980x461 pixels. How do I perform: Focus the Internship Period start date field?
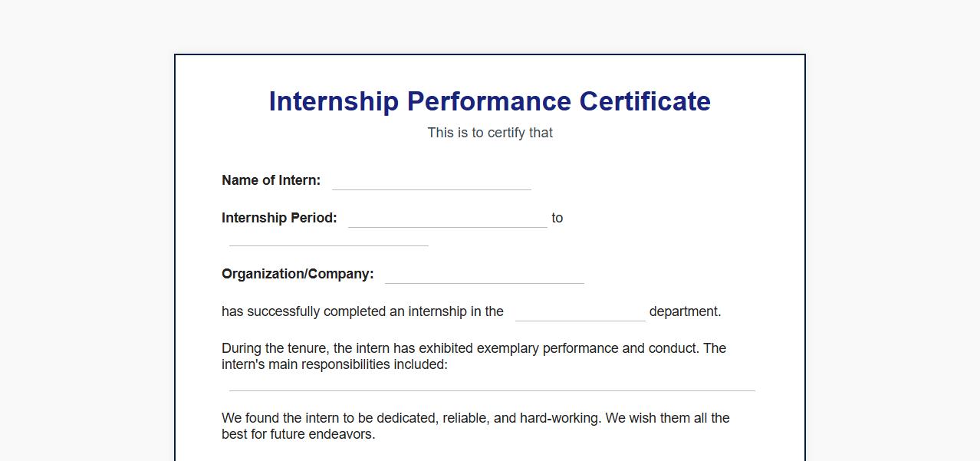tap(447, 219)
